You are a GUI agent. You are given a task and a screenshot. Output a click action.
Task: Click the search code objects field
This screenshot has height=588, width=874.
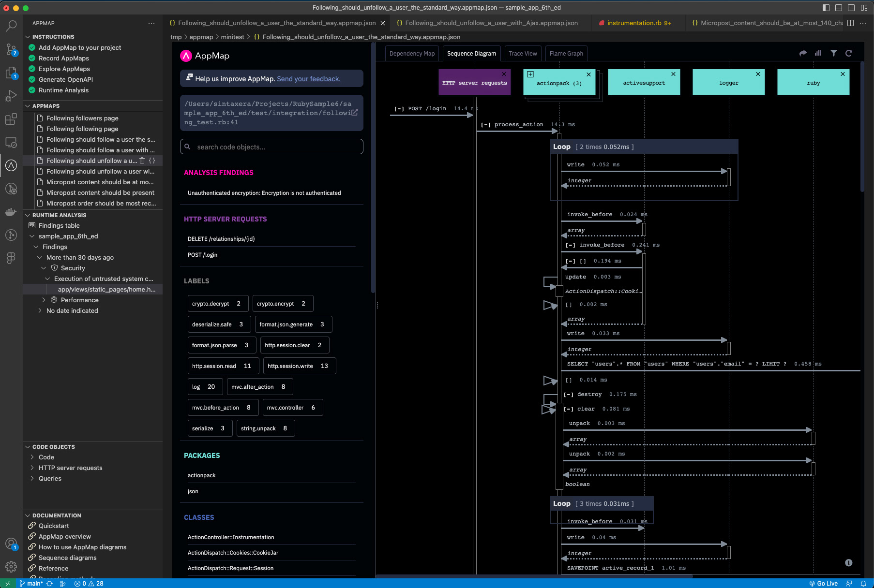[271, 147]
